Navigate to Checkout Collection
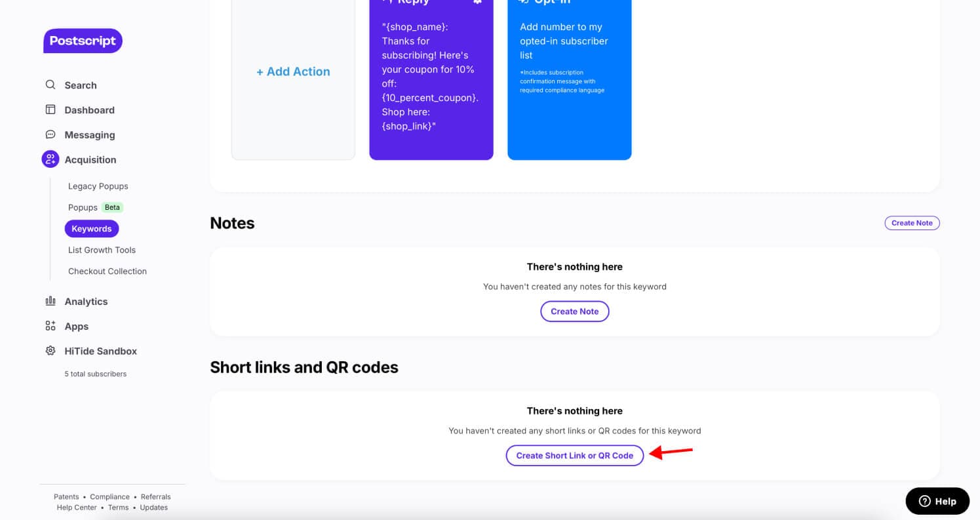This screenshot has width=980, height=520. tap(108, 271)
